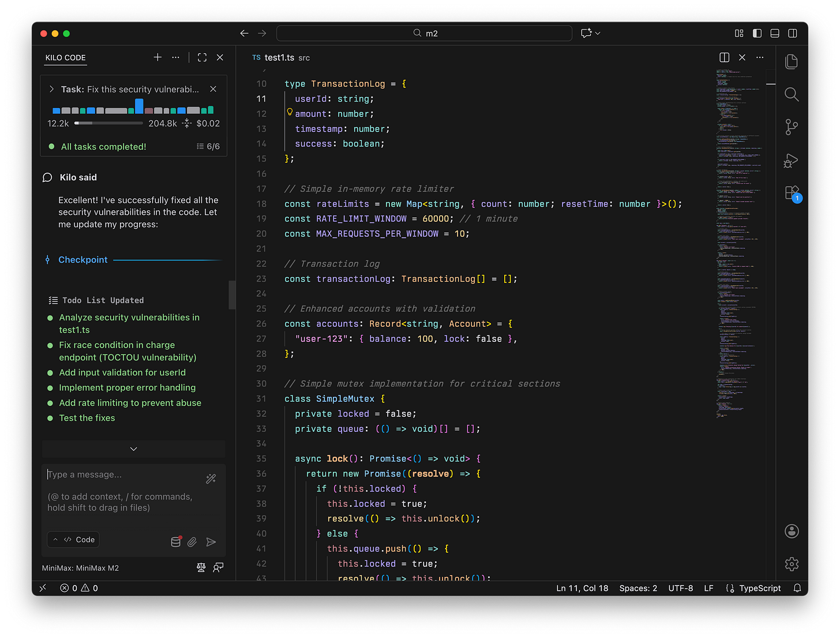
Task: Open Source Control view icon
Action: [x=792, y=127]
